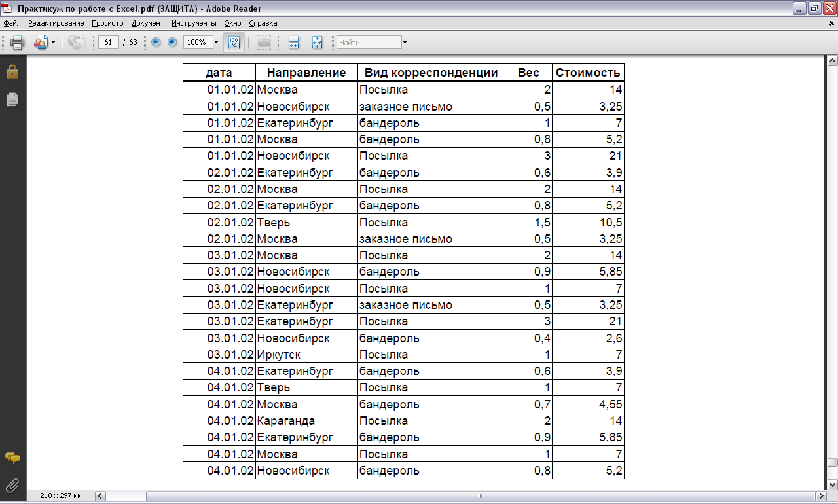This screenshot has height=504, width=838.
Task: Click the page number field showing 61
Action: pos(108,42)
